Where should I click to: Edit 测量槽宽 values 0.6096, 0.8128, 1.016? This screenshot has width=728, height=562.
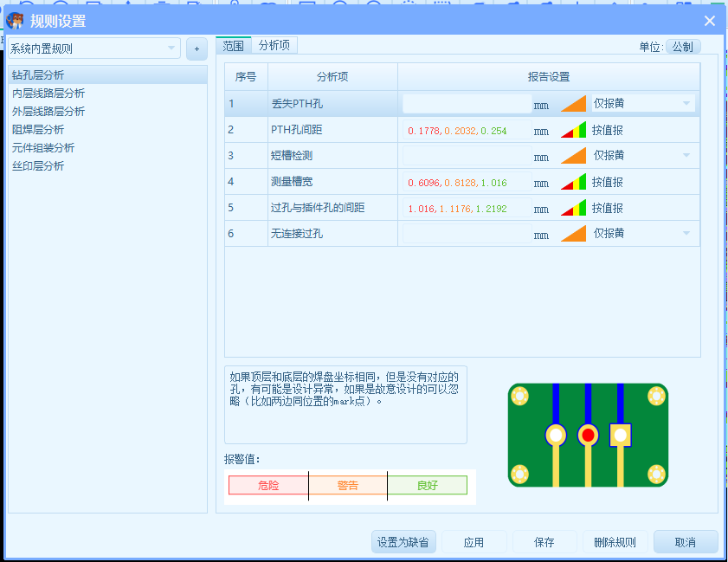point(467,182)
